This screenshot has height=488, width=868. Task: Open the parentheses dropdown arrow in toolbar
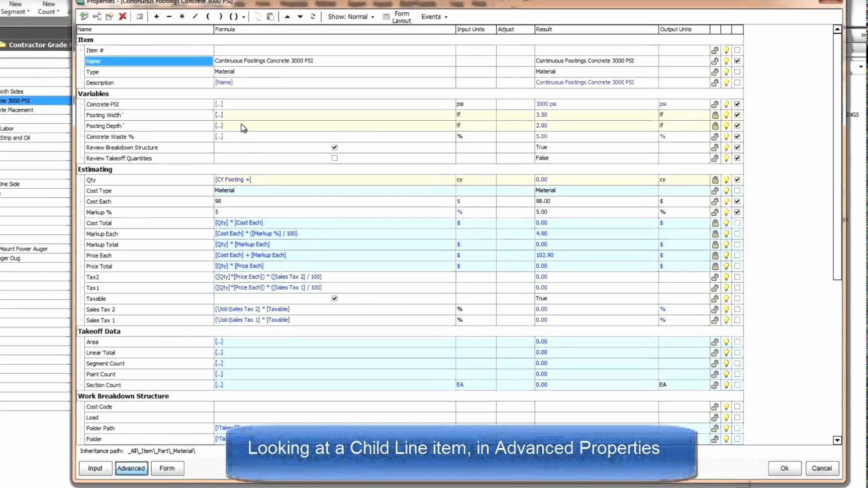(244, 17)
